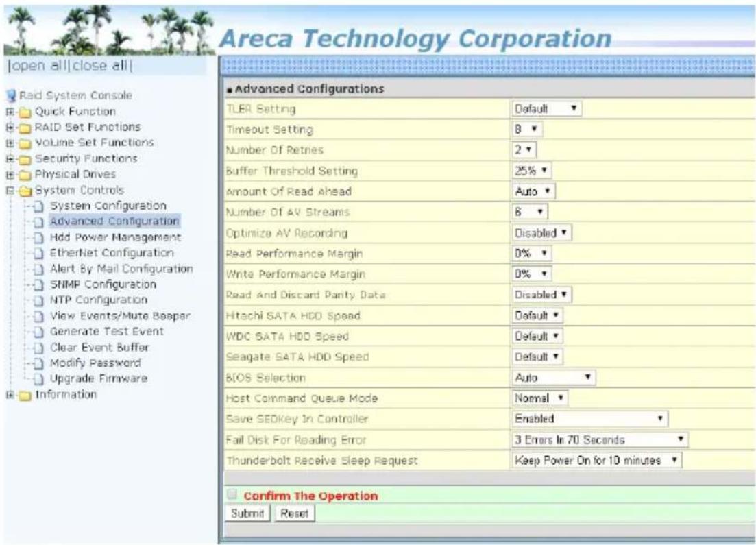Image resolution: width=756 pixels, height=545 pixels.
Task: Click the Raid System Console icon
Action: coord(11,95)
